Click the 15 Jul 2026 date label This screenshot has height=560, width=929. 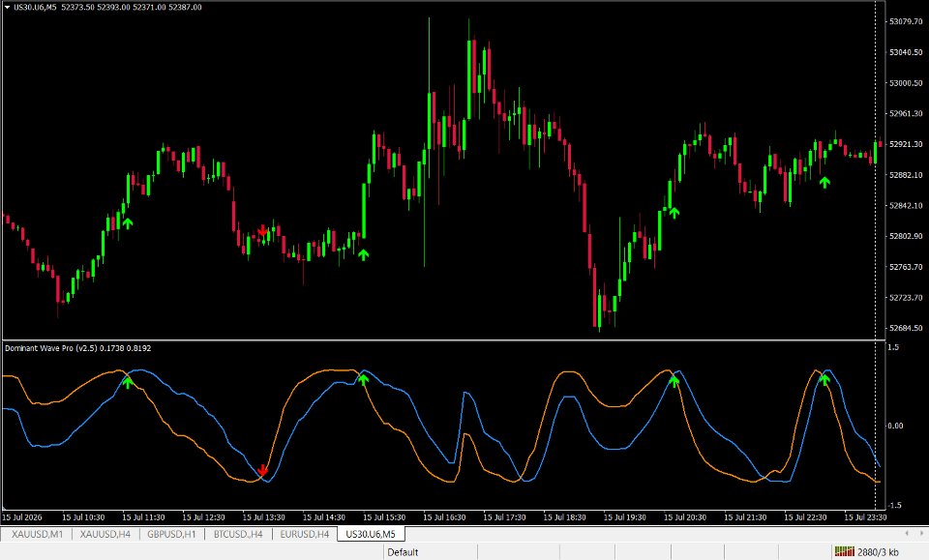point(22,517)
